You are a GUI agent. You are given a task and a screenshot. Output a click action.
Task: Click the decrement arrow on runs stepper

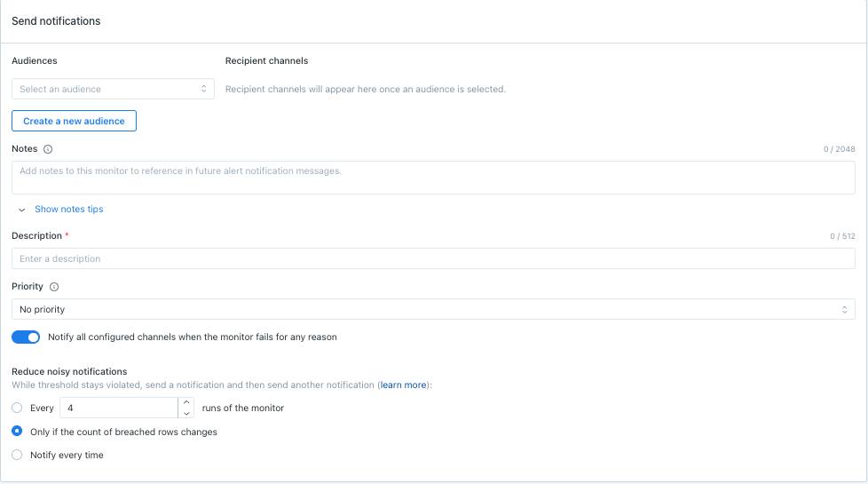tap(185, 413)
